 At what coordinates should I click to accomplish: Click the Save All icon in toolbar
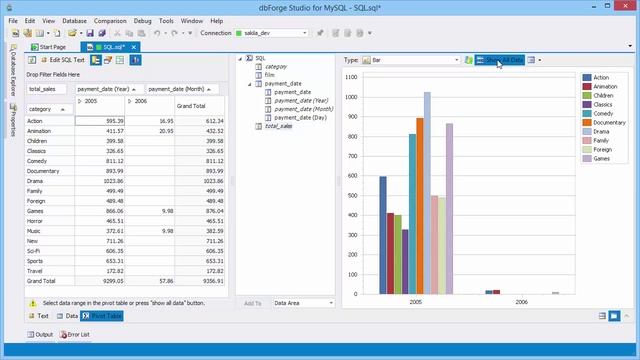click(102, 33)
